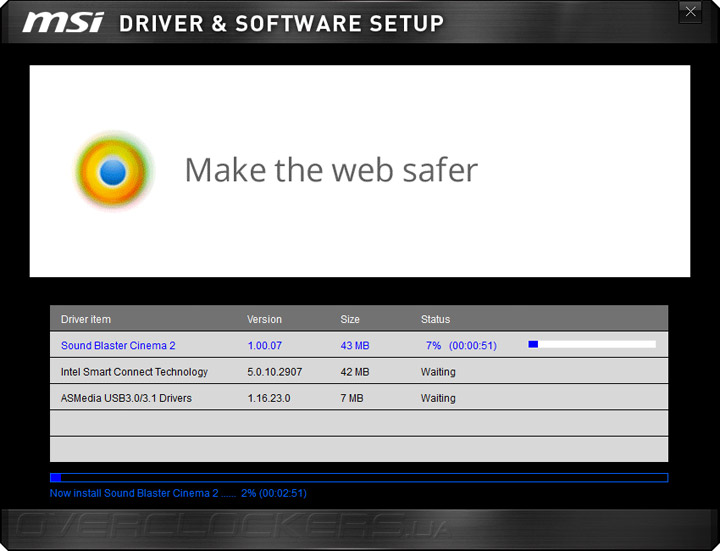Select the Sound Blaster Cinema 2 row name
This screenshot has width=720, height=551.
[118, 345]
